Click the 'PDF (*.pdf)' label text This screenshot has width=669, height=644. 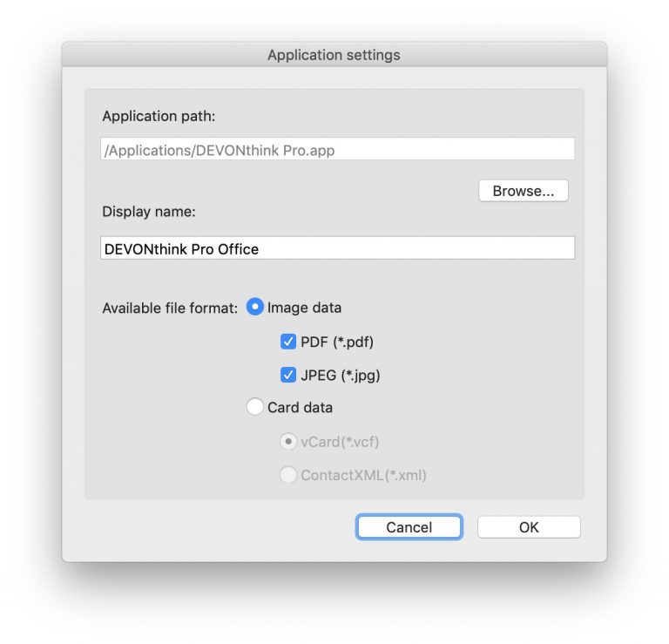(x=337, y=342)
